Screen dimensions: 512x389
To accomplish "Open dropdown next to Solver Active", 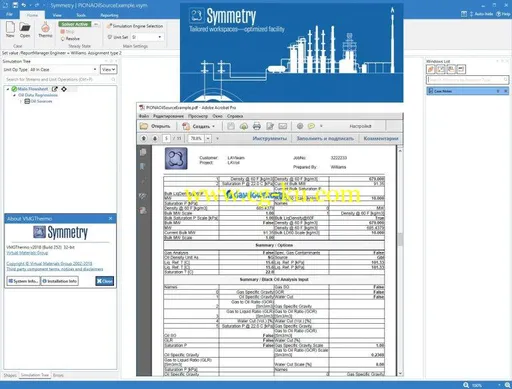I will pyautogui.click(x=96, y=24).
